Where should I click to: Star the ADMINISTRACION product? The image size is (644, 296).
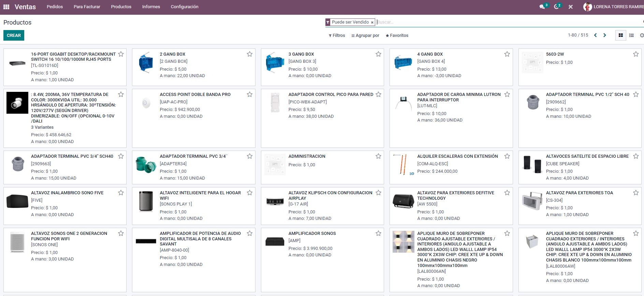tap(378, 156)
